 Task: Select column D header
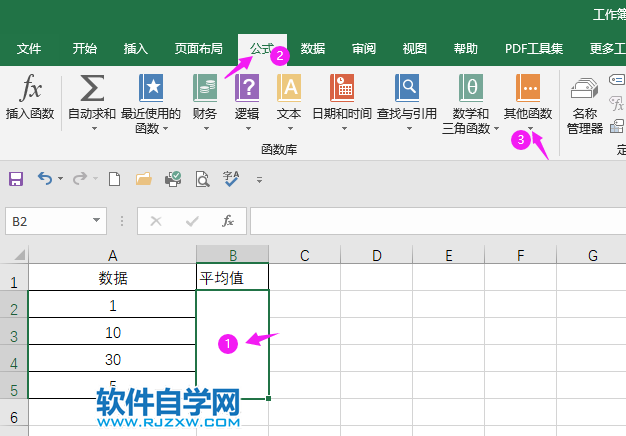(376, 255)
